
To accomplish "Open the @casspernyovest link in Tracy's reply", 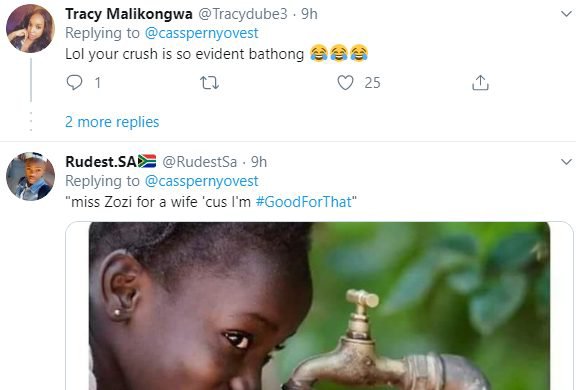I will [202, 33].
